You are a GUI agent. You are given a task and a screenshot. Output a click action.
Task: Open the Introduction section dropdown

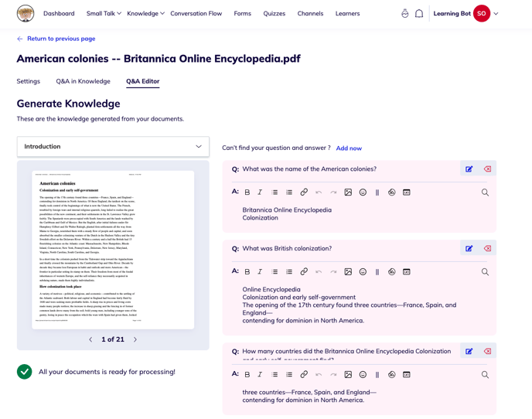(x=113, y=147)
